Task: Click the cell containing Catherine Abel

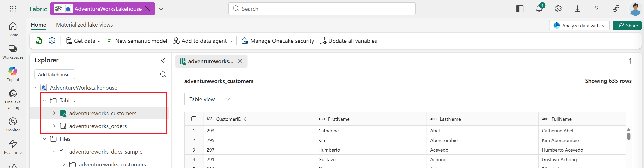Action: pos(582,131)
